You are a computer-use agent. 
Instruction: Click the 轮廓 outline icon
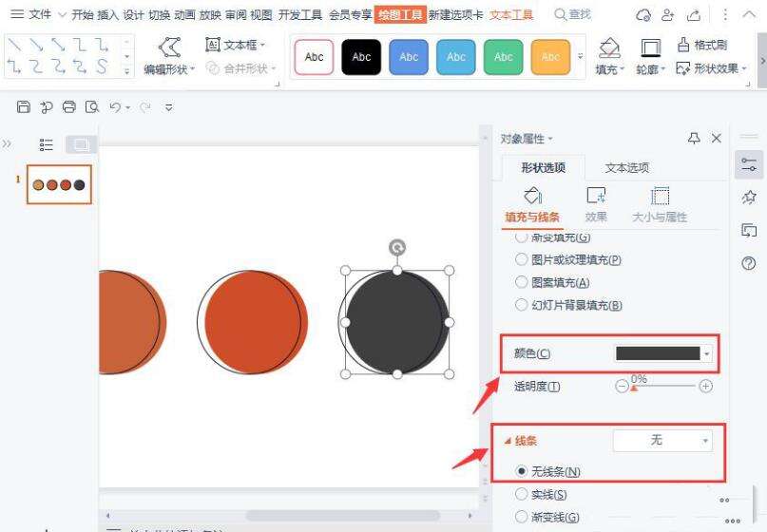[650, 48]
